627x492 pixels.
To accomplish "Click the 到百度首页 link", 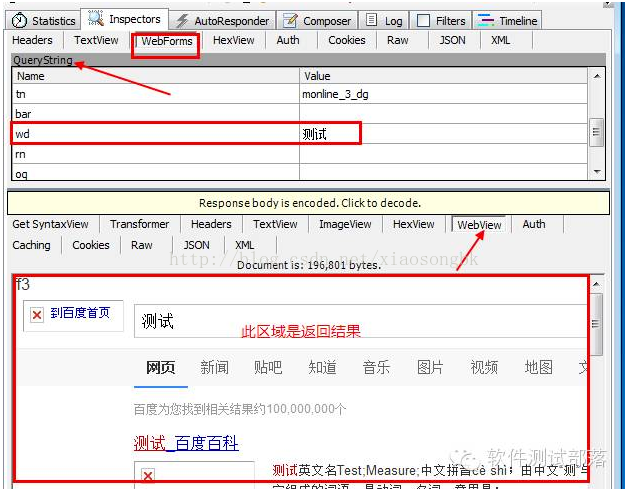I will (x=80, y=313).
